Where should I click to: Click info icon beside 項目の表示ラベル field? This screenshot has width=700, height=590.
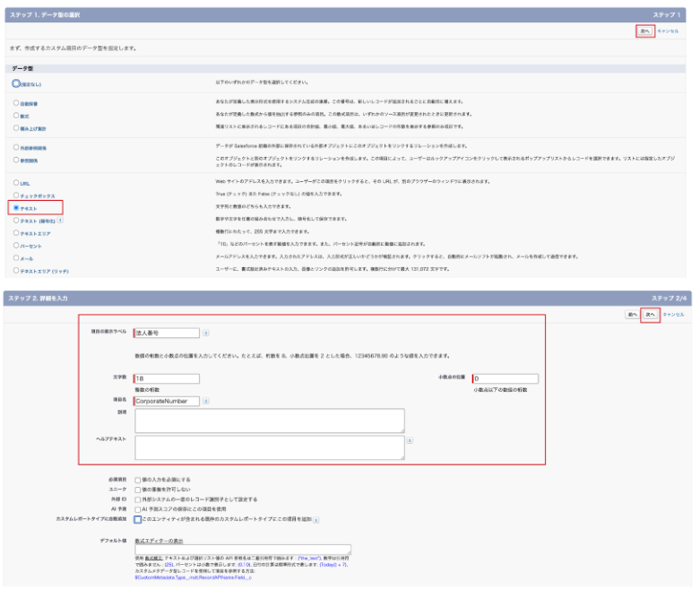(x=206, y=333)
